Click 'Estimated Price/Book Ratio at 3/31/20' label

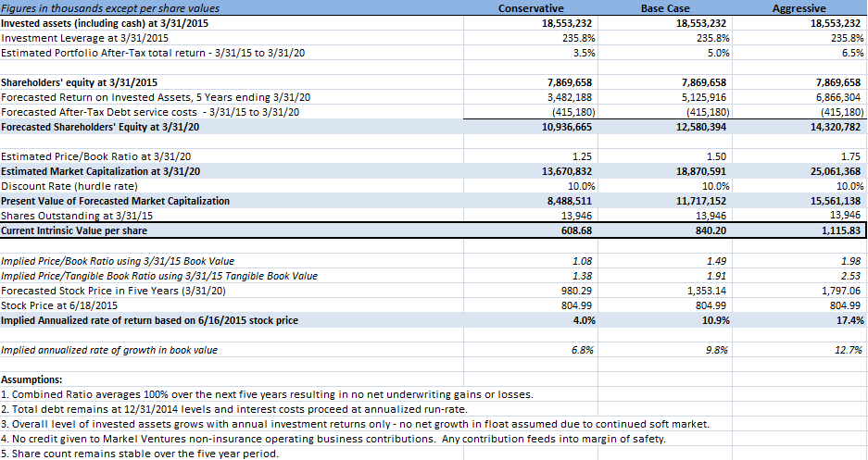pyautogui.click(x=95, y=156)
